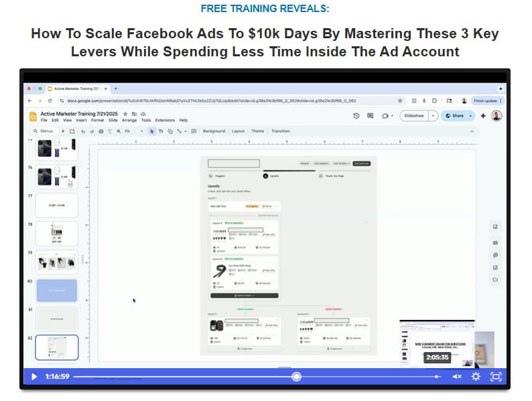Click the Gemini sparkle icon
The width and height of the screenshot is (532, 401).
483,116
